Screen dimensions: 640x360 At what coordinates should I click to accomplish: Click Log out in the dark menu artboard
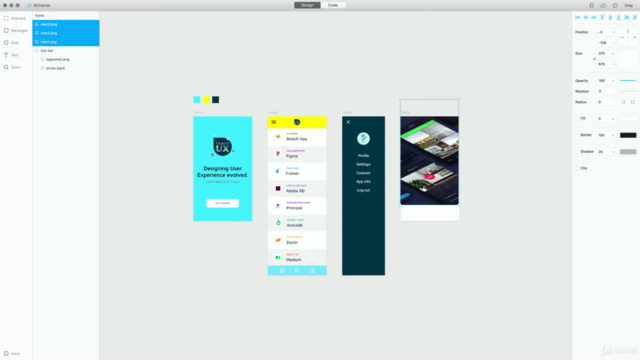point(363,190)
